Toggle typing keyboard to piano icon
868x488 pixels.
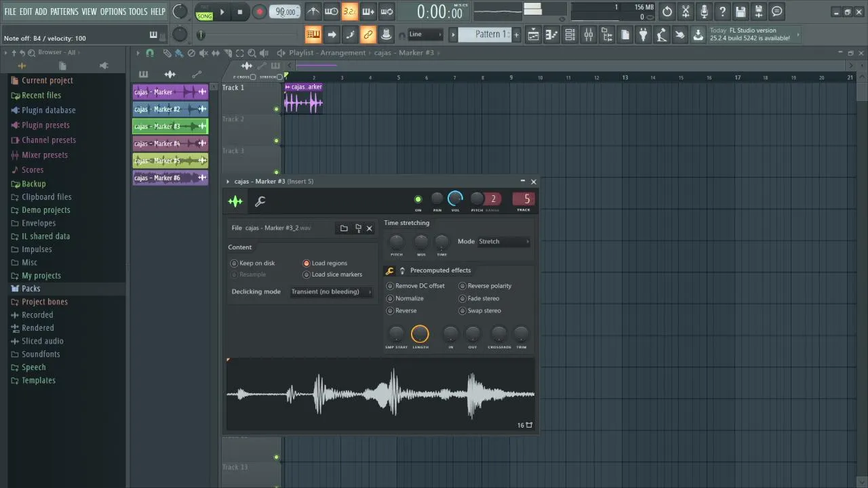pos(313,35)
